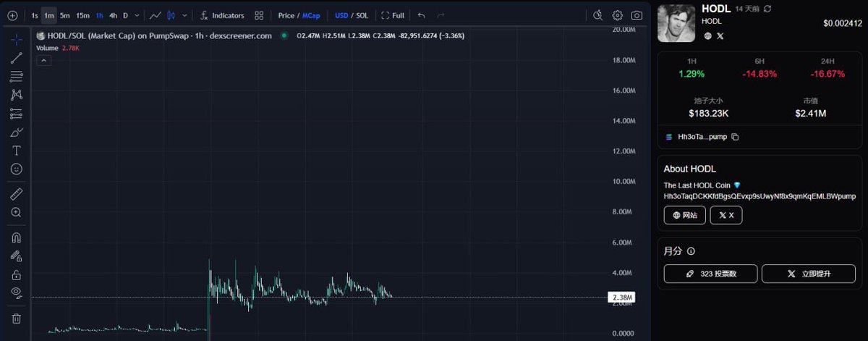Screen dimensions: 868x341
Task: Click the market cap $2.41M value
Action: pos(810,114)
